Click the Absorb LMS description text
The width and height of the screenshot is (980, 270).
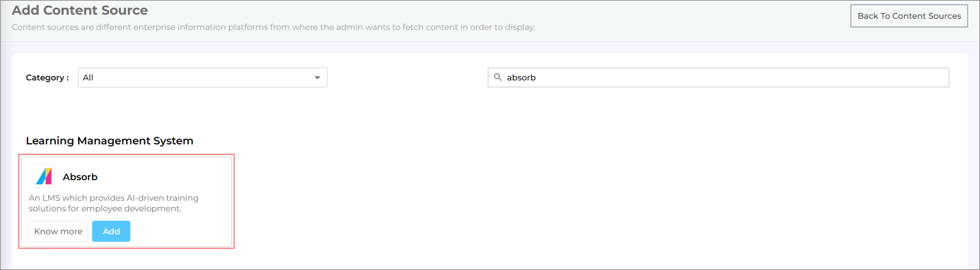[113, 203]
